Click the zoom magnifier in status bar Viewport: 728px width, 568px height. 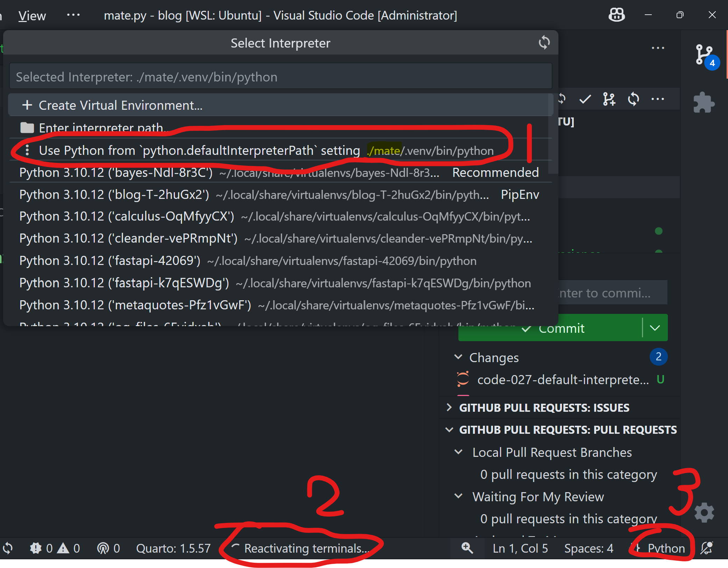[x=467, y=548]
